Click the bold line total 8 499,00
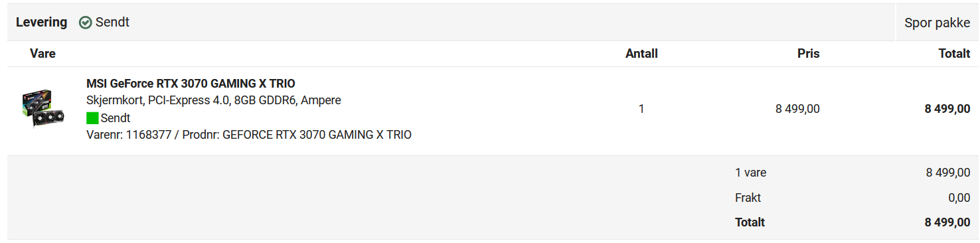 947,109
